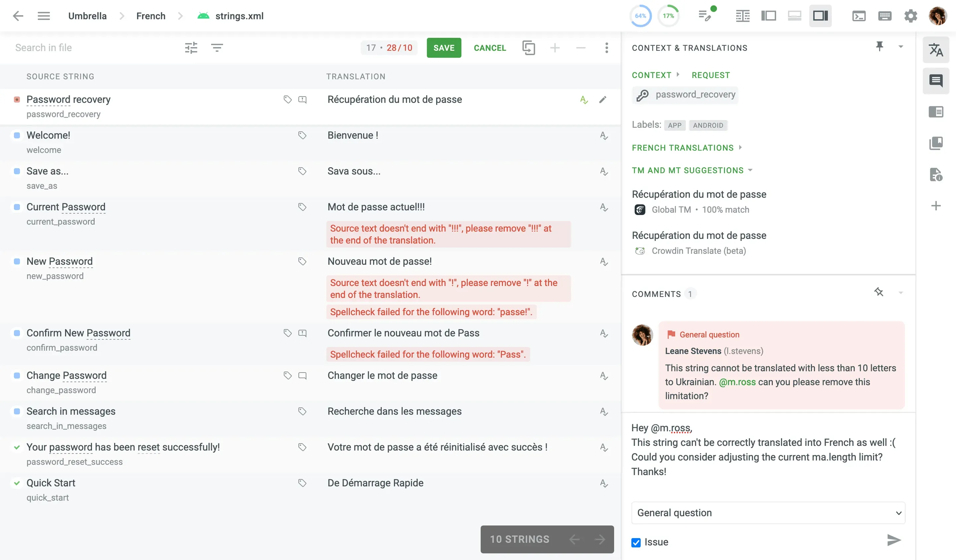Open the General question comment type dropdown
956x560 pixels.
click(768, 513)
